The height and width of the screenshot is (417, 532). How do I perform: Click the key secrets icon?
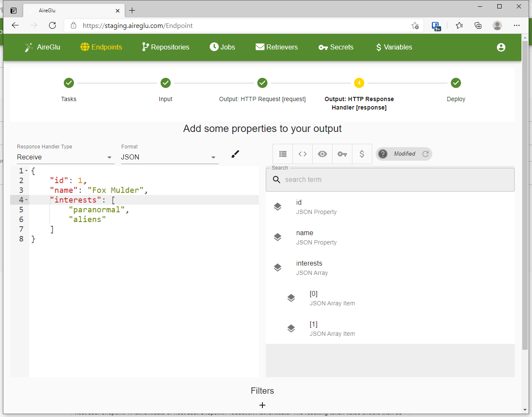342,154
